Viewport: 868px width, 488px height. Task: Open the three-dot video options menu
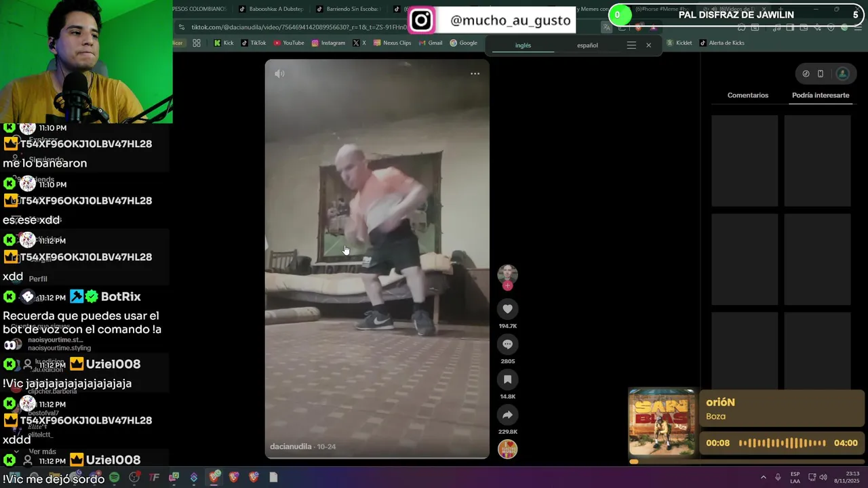(475, 73)
